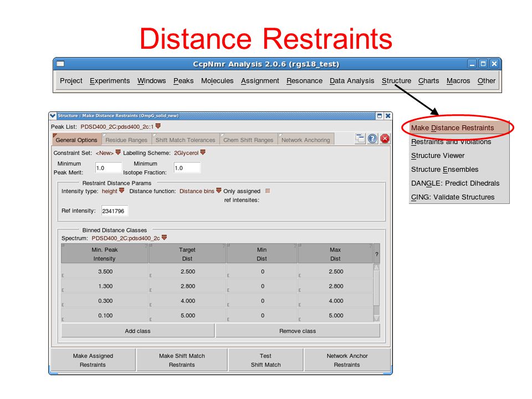Open the Charts menu
Viewport: 532px width, 399px height.
[x=428, y=81]
